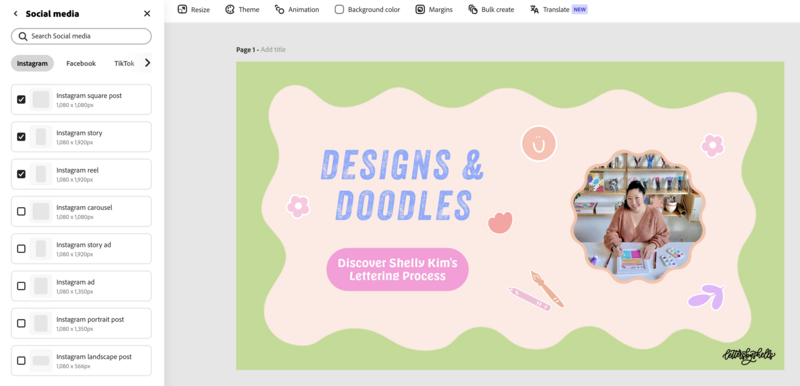Image resolution: width=800 pixels, height=386 pixels.
Task: Open the Translate icon feature
Action: 534,9
